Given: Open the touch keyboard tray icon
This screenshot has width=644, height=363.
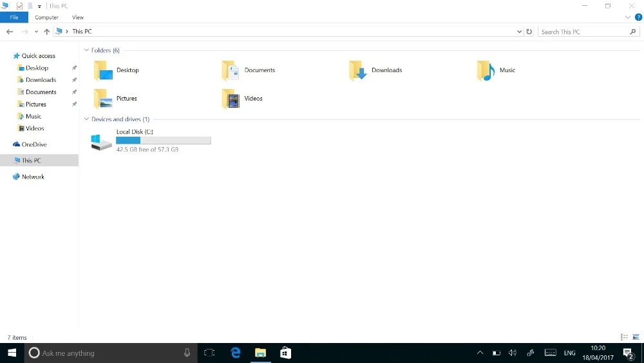Looking at the screenshot, I should pyautogui.click(x=551, y=353).
